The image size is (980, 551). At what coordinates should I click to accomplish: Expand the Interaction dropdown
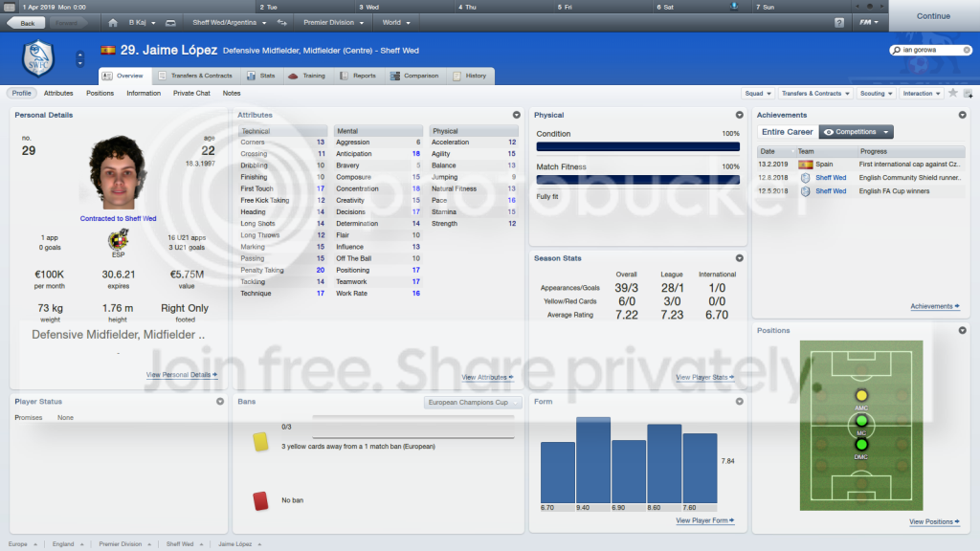(922, 94)
